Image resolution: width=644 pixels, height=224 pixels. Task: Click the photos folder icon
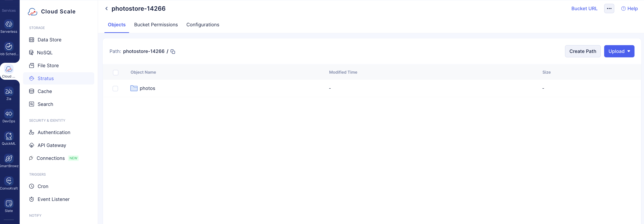tap(134, 88)
